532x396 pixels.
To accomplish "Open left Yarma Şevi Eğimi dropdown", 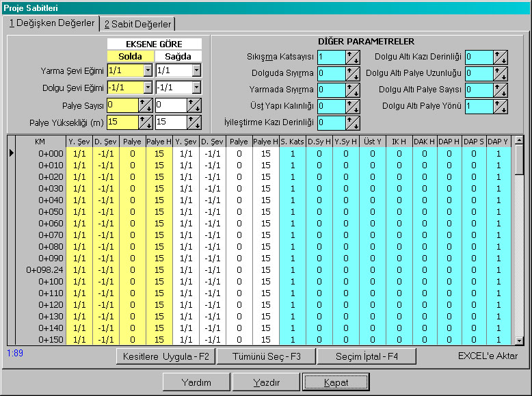I will [148, 70].
